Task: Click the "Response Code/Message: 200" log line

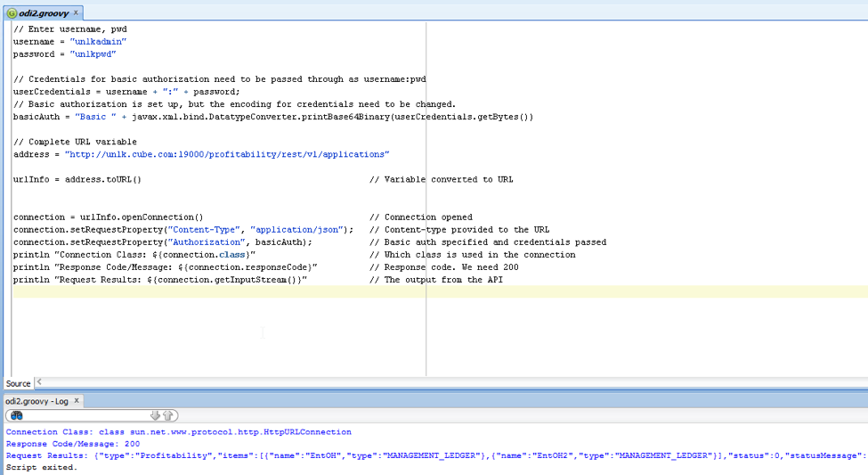Action: (x=73, y=444)
